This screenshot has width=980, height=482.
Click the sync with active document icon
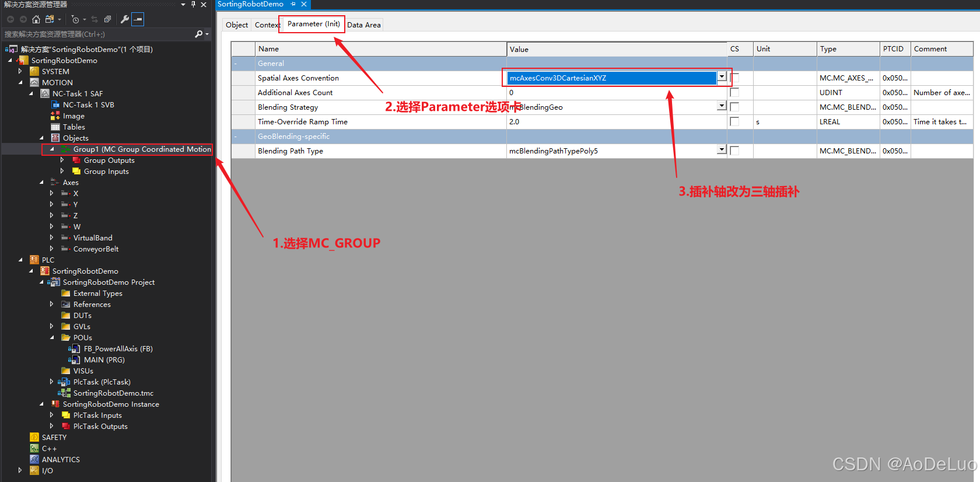pos(94,19)
